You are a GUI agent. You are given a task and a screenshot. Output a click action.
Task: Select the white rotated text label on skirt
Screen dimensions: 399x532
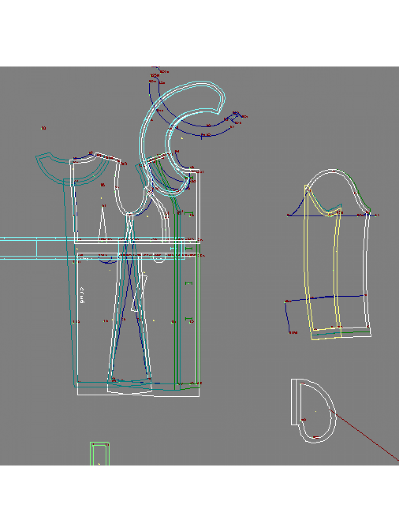(82, 295)
